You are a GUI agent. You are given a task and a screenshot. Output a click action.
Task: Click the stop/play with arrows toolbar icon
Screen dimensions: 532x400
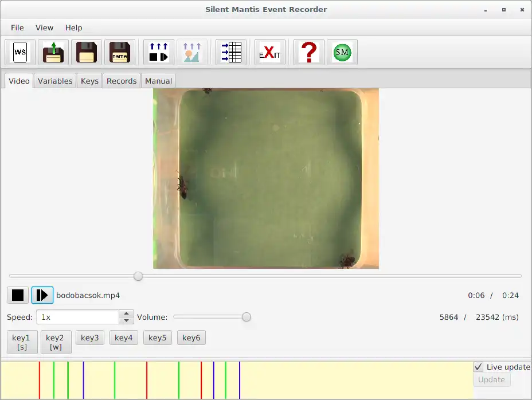tap(159, 52)
